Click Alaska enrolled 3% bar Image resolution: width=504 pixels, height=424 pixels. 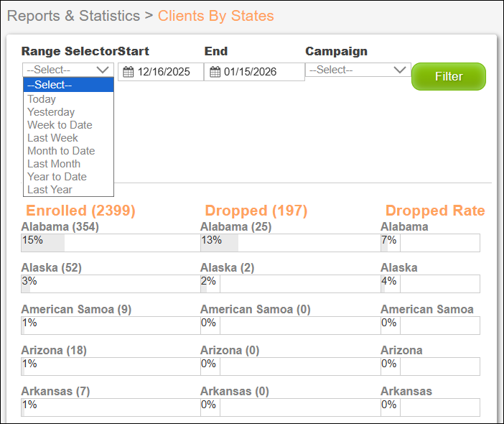[x=111, y=284]
